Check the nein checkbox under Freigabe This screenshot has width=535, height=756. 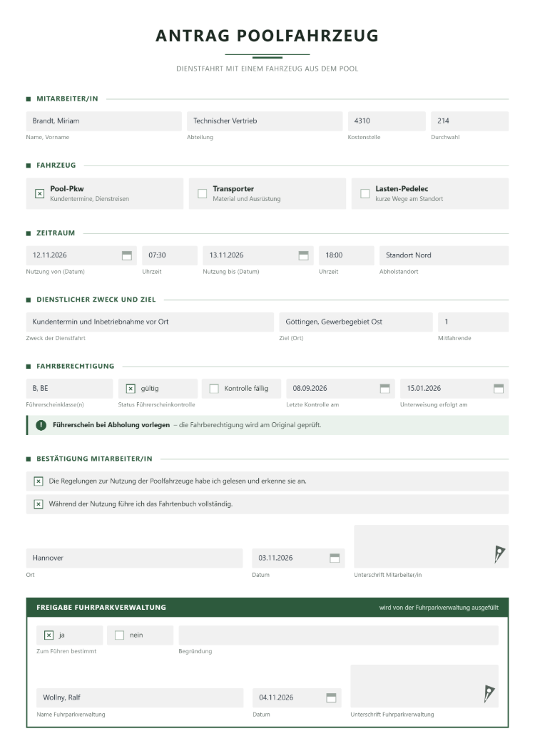[x=120, y=635]
